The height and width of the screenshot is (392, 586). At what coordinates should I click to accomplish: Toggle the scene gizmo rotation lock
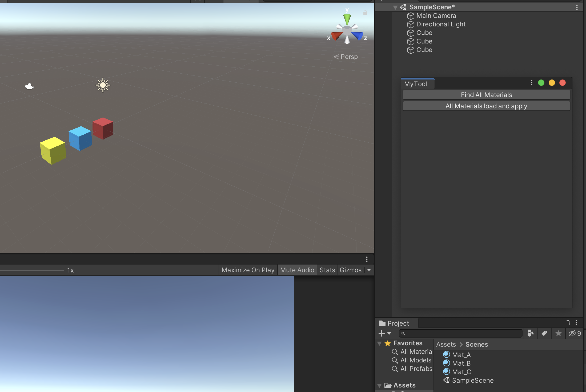tap(365, 13)
